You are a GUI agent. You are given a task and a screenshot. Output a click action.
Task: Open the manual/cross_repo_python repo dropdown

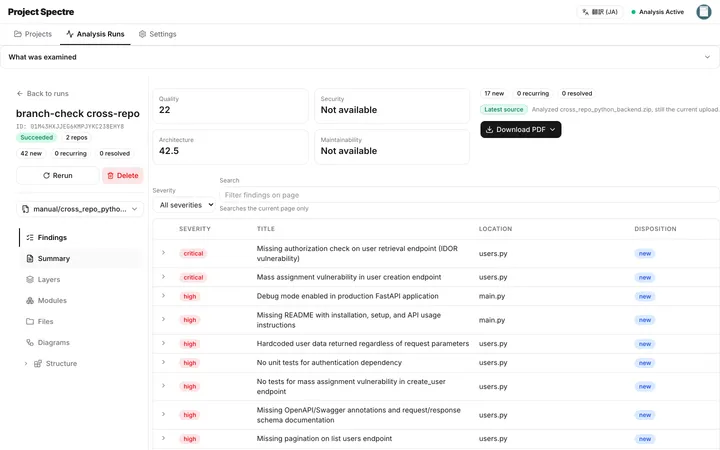[80, 209]
